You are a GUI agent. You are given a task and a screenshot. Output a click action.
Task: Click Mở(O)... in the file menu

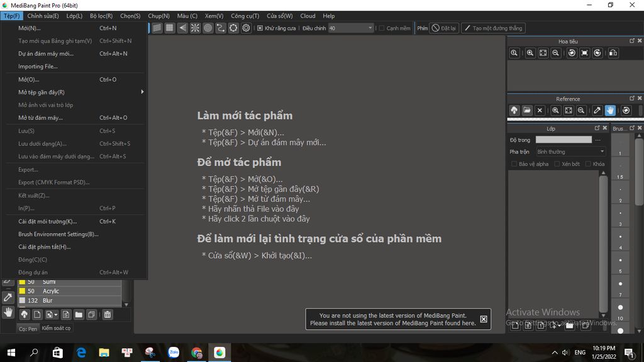point(75,80)
